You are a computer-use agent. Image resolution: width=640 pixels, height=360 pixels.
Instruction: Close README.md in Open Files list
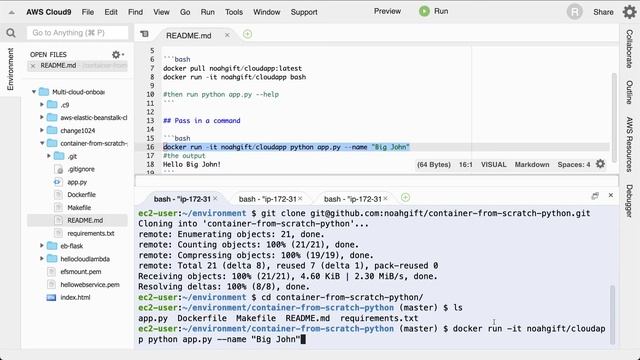33,66
